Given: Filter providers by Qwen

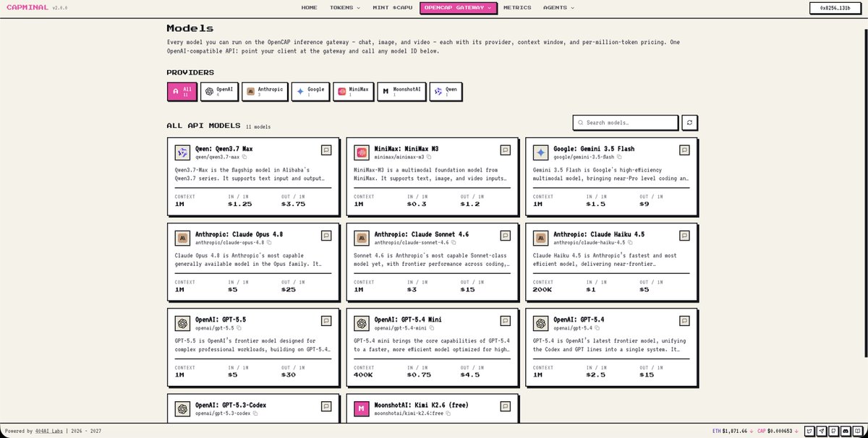Looking at the screenshot, I should (446, 92).
